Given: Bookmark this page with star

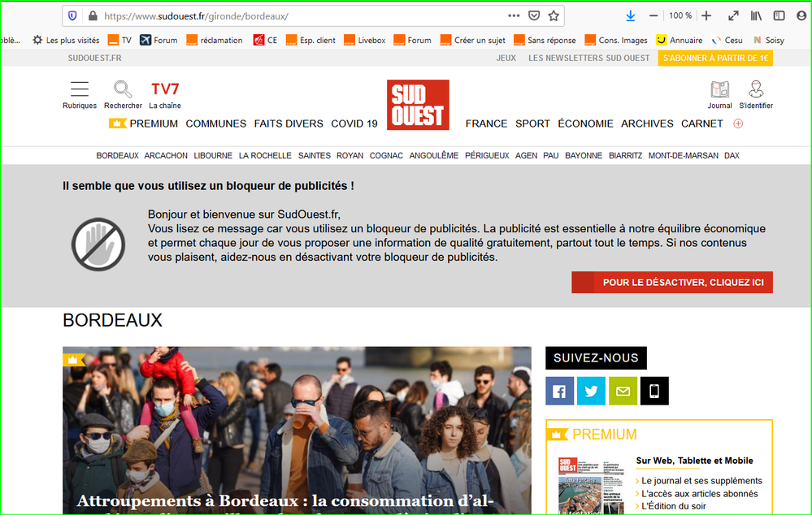Looking at the screenshot, I should pyautogui.click(x=554, y=15).
